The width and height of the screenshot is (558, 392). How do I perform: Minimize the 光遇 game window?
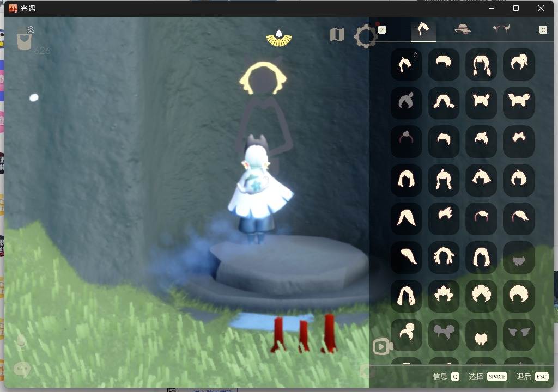click(x=492, y=8)
